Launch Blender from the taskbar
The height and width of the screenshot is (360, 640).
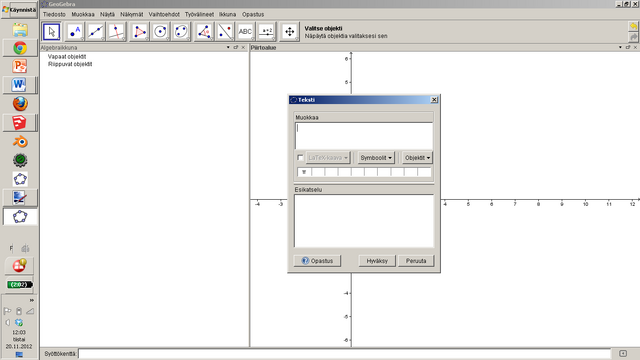coord(20,142)
